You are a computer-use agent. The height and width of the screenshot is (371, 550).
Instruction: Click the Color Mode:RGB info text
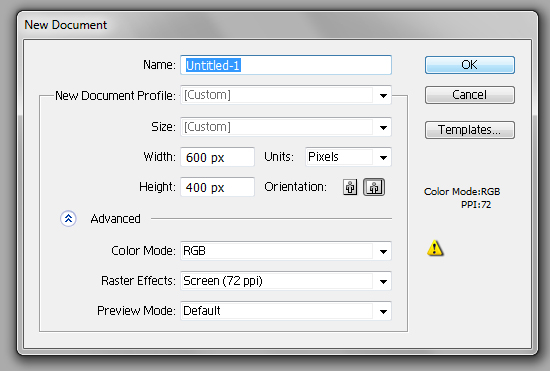point(462,192)
